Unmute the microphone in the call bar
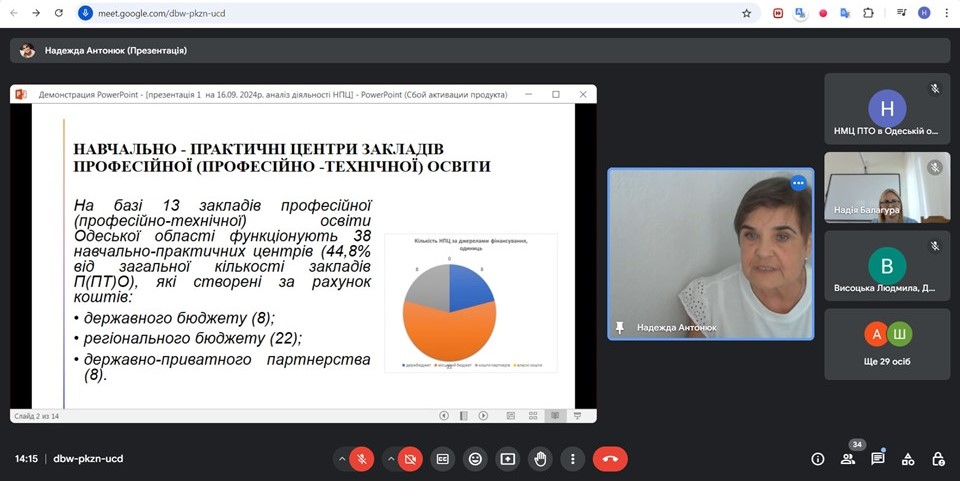 pos(362,459)
